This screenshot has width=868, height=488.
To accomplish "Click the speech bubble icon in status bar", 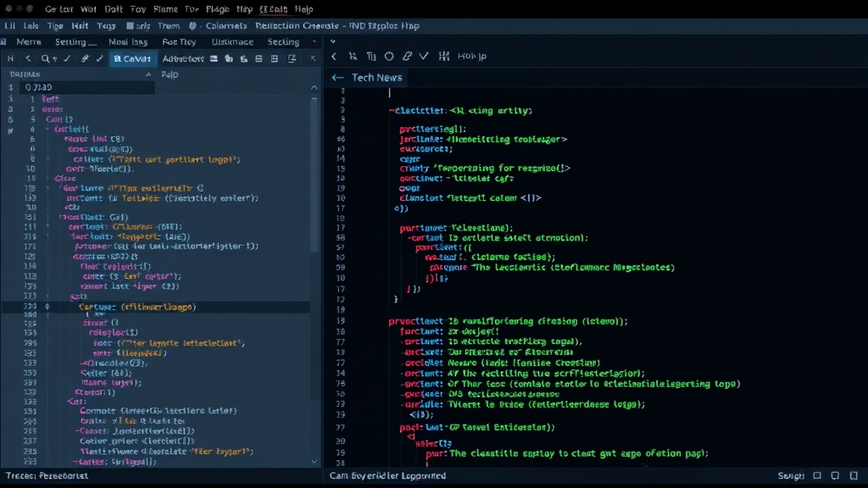I will coord(835,476).
